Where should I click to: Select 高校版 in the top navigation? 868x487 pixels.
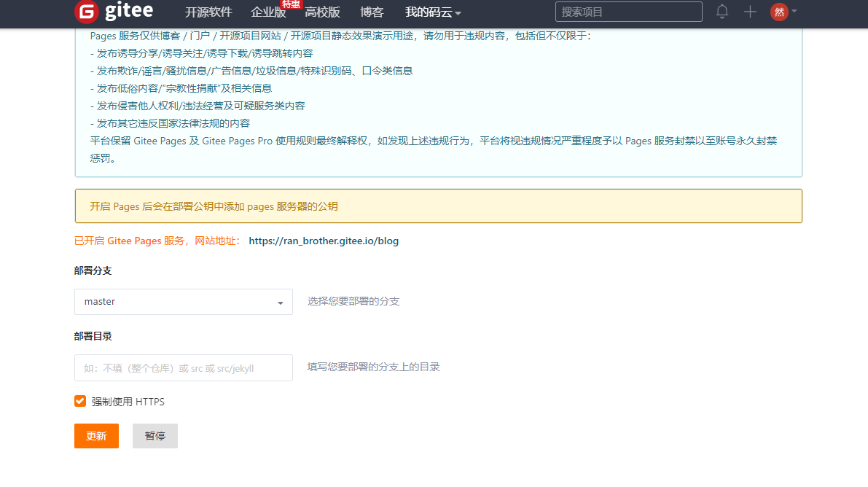(322, 12)
